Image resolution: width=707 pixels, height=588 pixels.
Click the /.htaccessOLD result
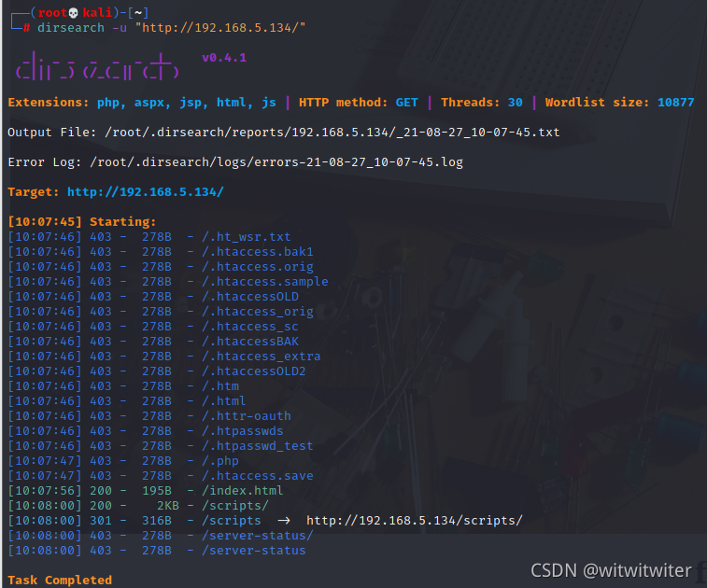tap(250, 297)
